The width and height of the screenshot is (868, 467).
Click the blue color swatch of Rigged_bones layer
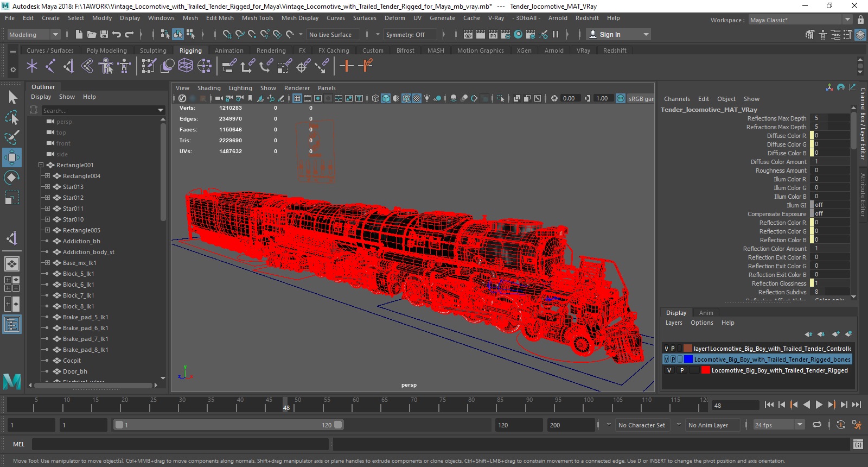click(x=688, y=359)
